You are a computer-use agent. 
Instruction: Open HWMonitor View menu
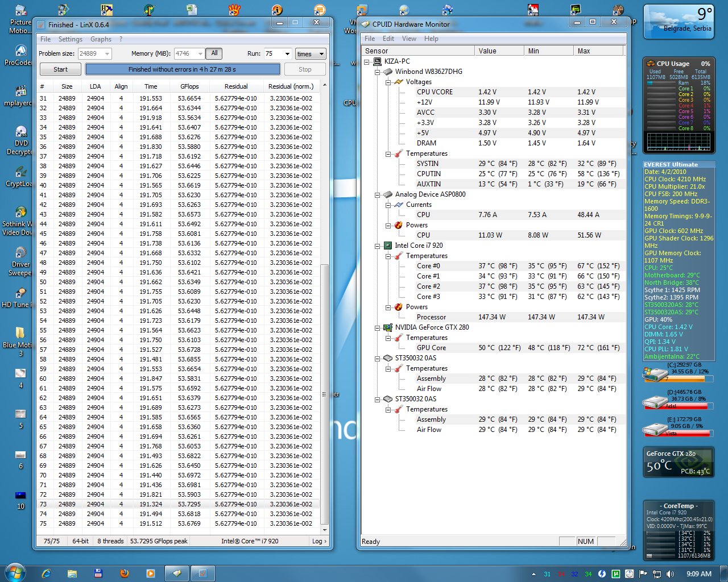pos(409,39)
